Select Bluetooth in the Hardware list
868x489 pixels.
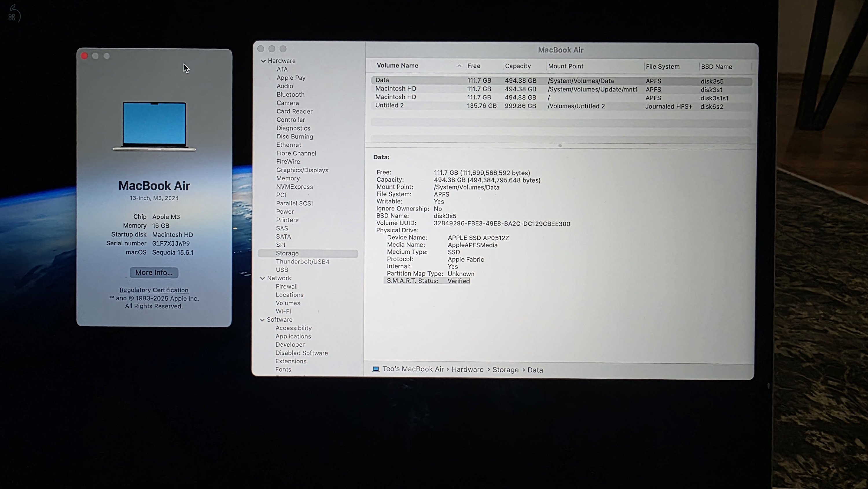[290, 94]
